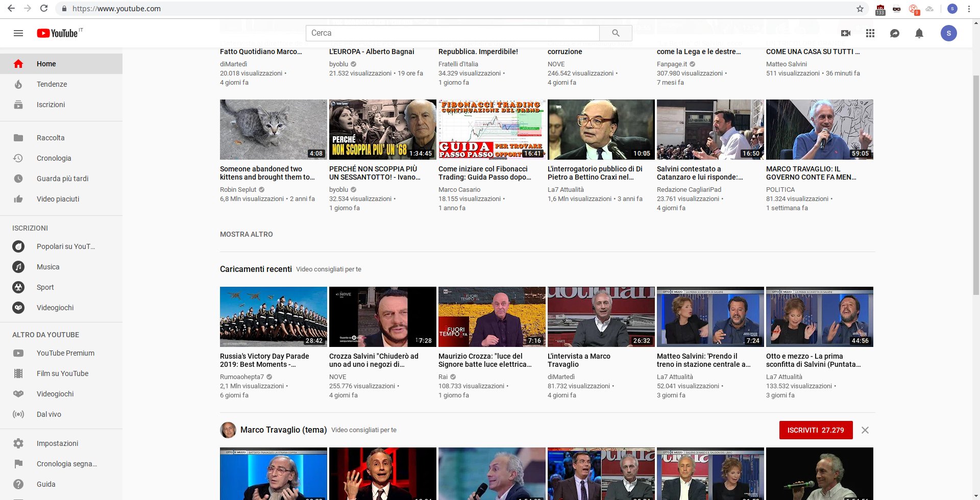The height and width of the screenshot is (500, 980).
Task: Open the YouTube apps grid icon
Action: pos(870,33)
